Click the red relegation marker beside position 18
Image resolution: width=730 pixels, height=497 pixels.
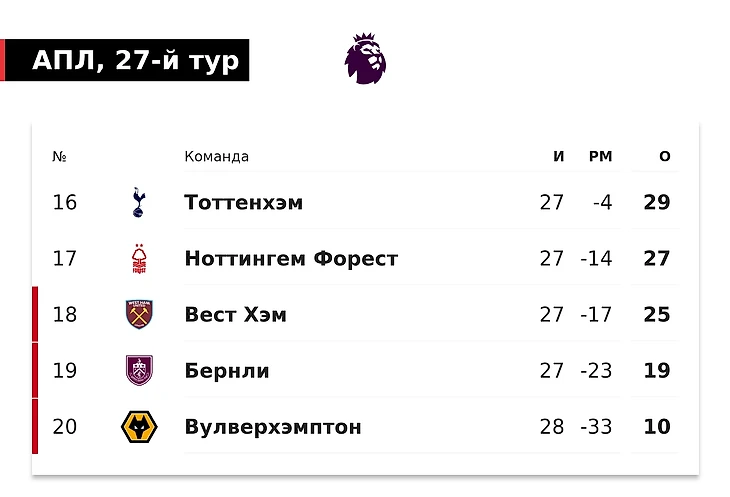(x=35, y=314)
